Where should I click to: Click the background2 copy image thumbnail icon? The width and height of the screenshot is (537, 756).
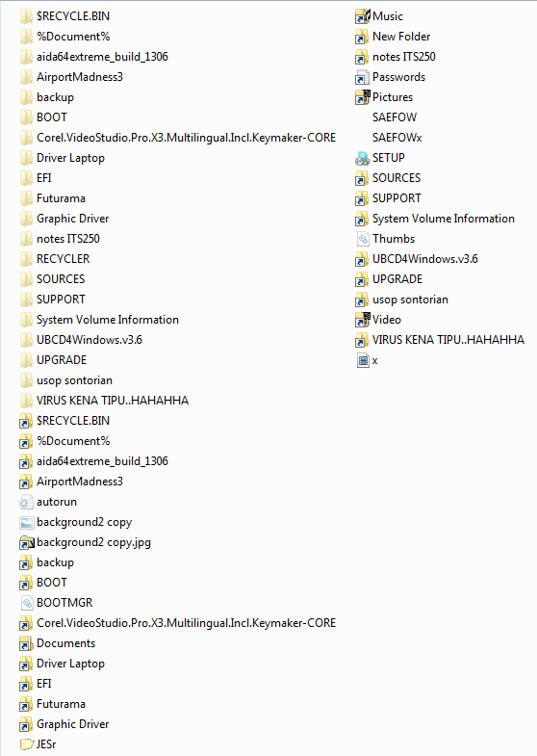coord(27,522)
